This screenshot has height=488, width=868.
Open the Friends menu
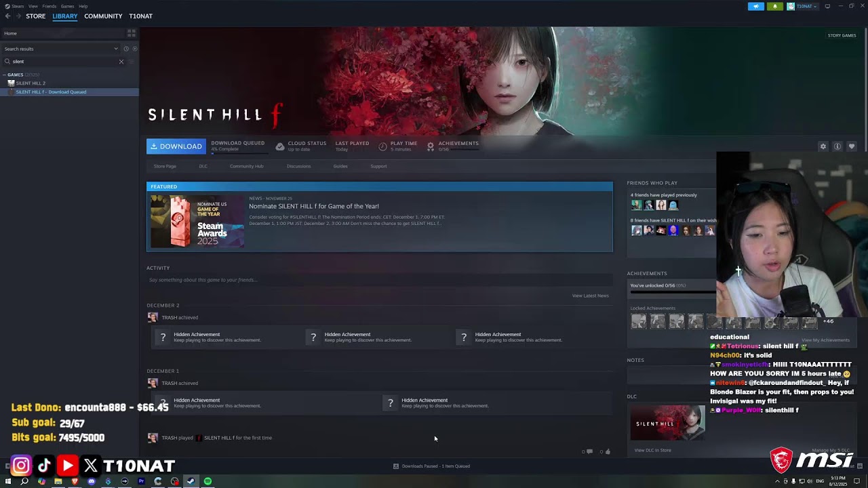click(49, 6)
